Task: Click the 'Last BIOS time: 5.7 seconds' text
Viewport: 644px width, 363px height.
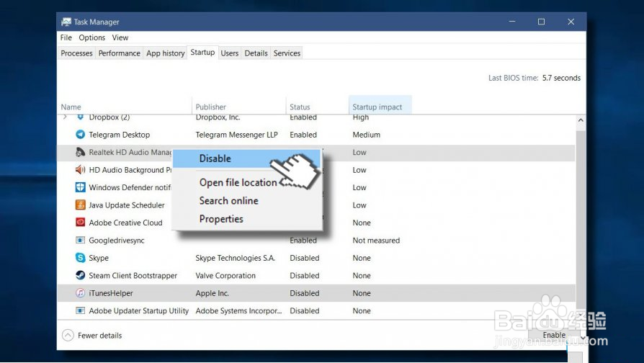Action: coord(535,78)
